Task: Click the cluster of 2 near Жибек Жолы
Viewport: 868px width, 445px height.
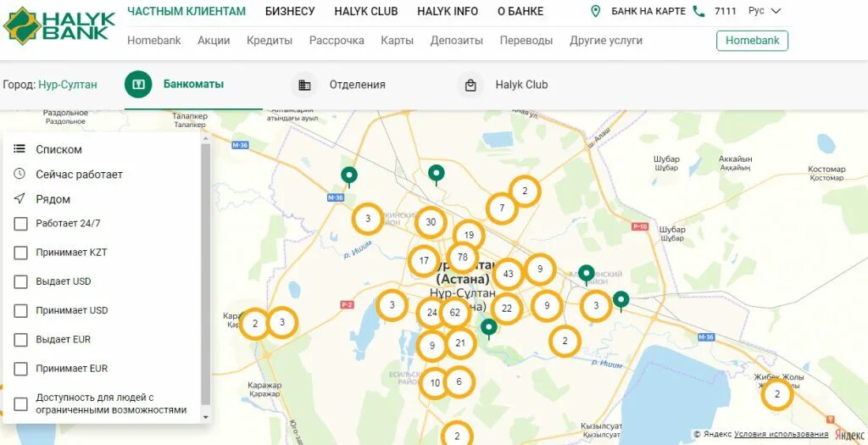Action: tap(777, 395)
